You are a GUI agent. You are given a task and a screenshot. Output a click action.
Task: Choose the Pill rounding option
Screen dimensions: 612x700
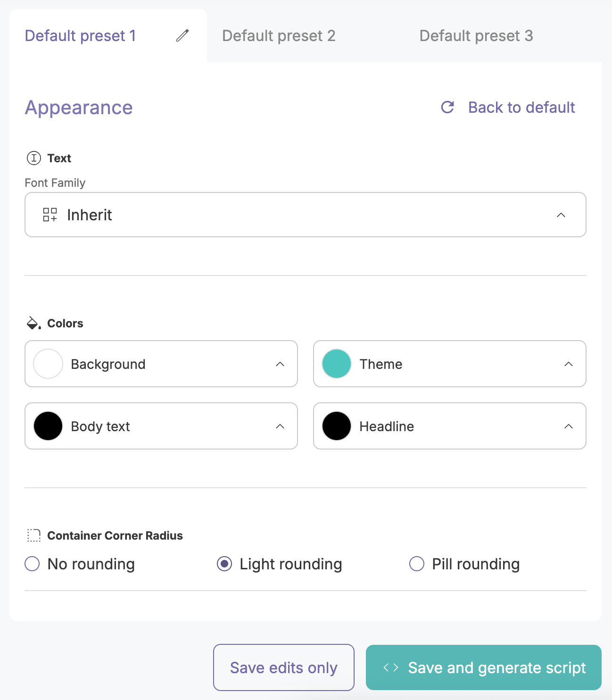[x=417, y=564]
